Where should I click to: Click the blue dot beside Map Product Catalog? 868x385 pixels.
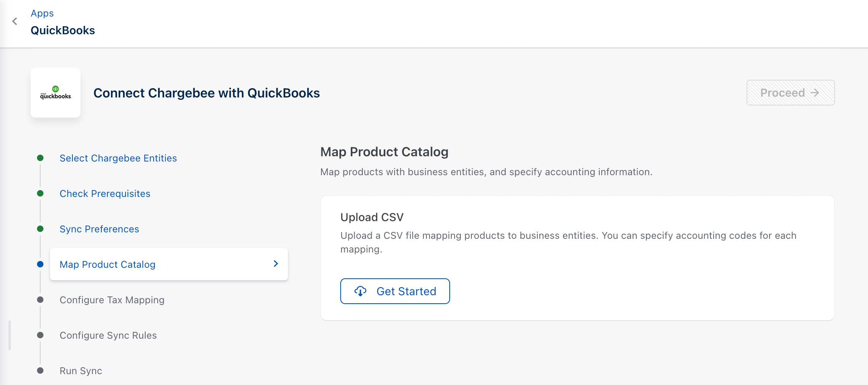click(x=40, y=264)
